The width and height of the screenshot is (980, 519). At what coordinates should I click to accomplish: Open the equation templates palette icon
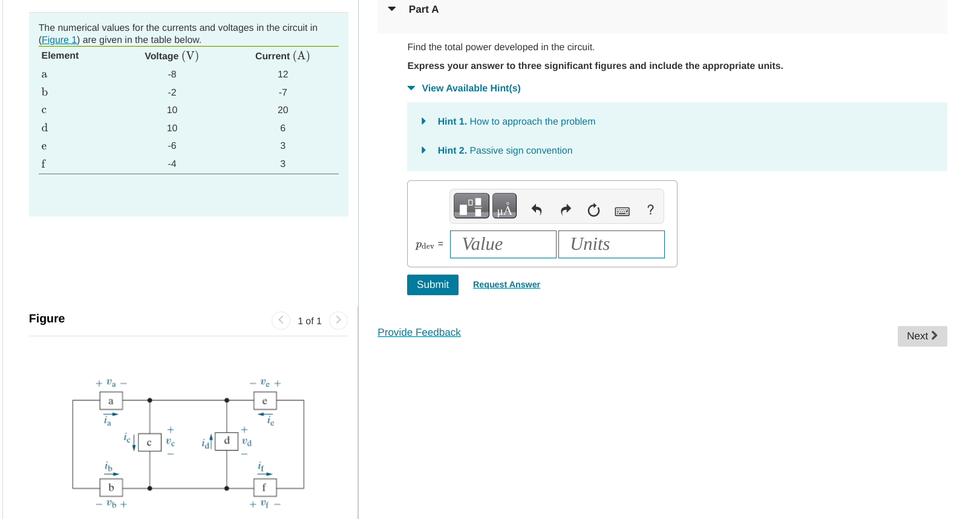(471, 206)
